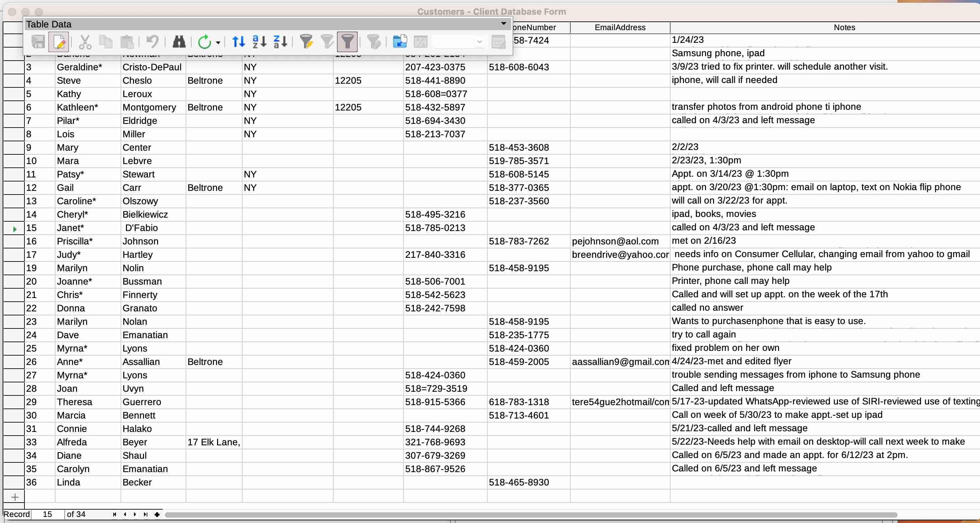The image size is (980, 523).
Task: Click the grayed percent icon in toolbar
Action: [420, 42]
